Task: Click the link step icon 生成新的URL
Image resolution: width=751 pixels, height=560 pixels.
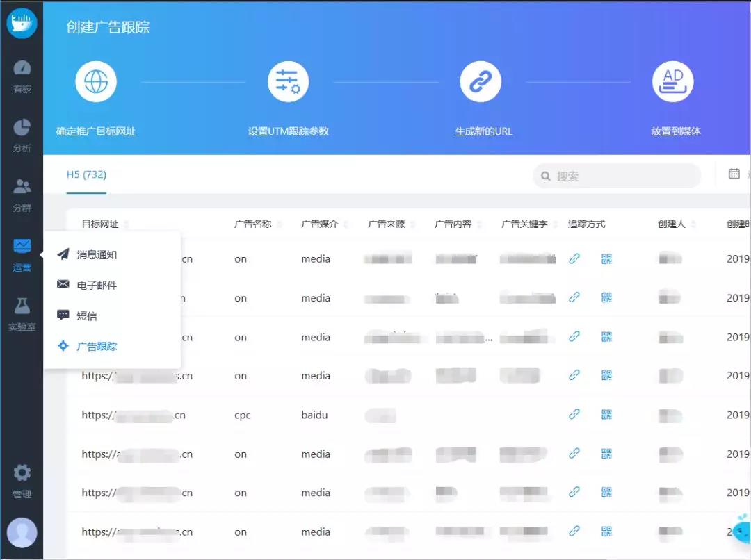Action: pyautogui.click(x=481, y=81)
